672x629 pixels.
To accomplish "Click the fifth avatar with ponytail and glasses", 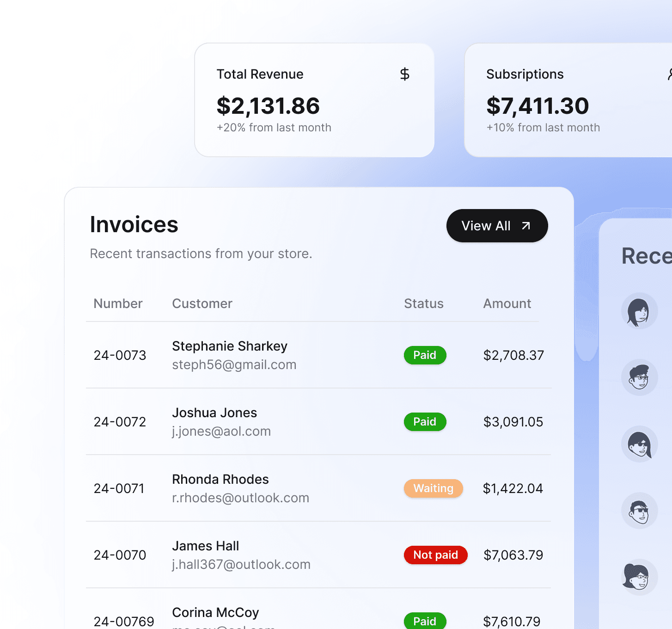I will pyautogui.click(x=639, y=577).
